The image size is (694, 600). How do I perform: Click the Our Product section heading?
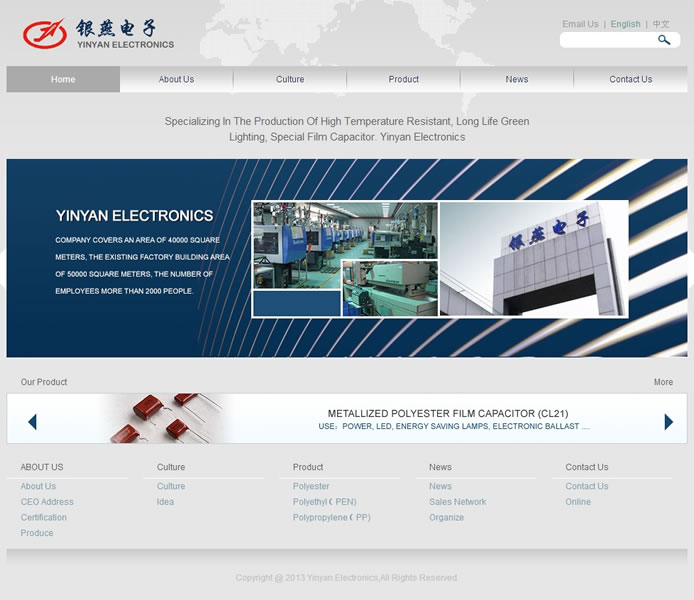(x=44, y=382)
